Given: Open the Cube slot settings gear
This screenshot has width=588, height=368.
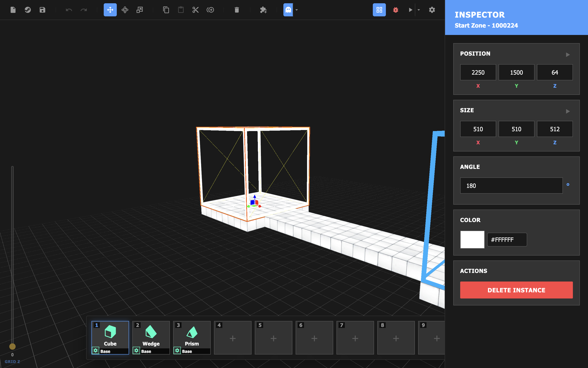Looking at the screenshot, I should [96, 351].
